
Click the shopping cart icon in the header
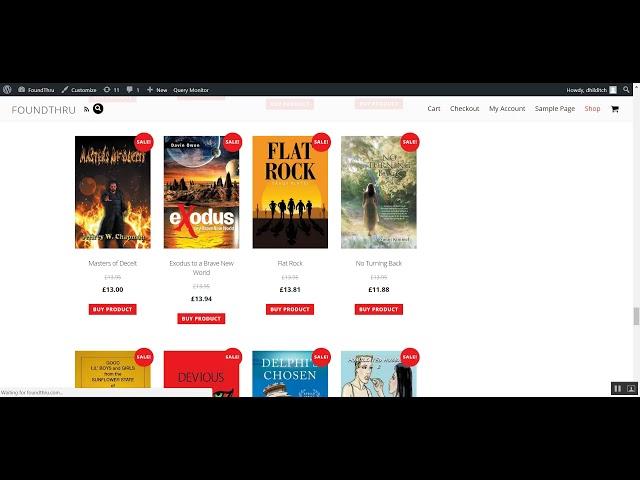615,109
